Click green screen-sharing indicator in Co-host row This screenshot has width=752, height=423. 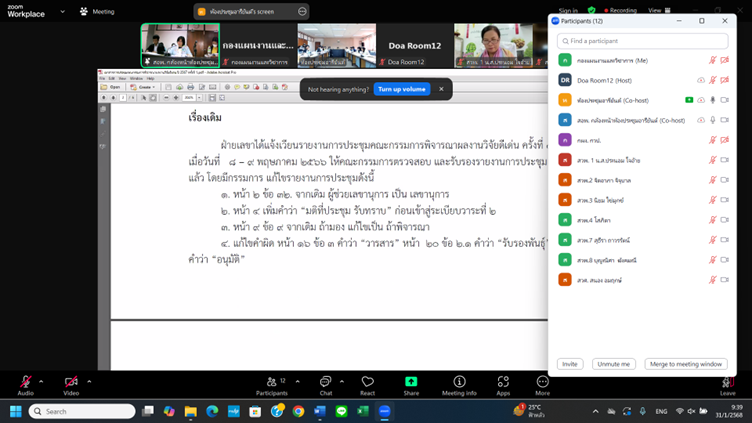[689, 100]
